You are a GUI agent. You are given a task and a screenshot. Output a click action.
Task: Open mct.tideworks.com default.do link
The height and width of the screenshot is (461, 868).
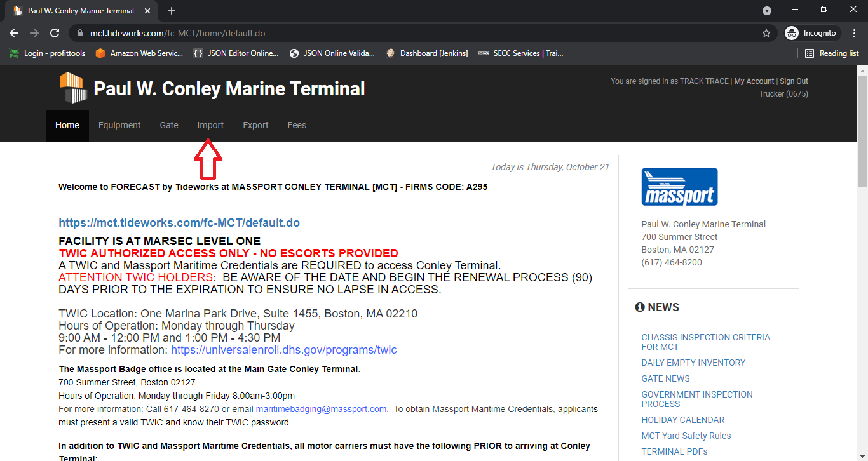[x=179, y=223]
